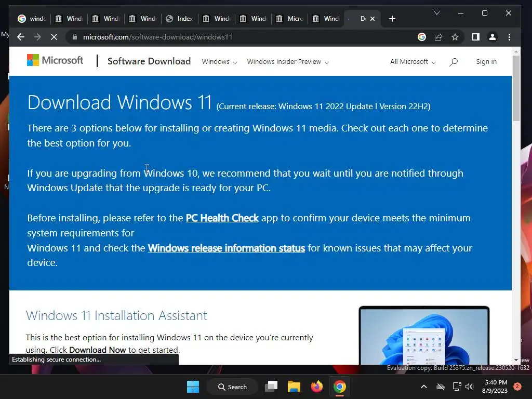532x399 pixels.
Task: Close the active Download tab
Action: click(x=373, y=19)
